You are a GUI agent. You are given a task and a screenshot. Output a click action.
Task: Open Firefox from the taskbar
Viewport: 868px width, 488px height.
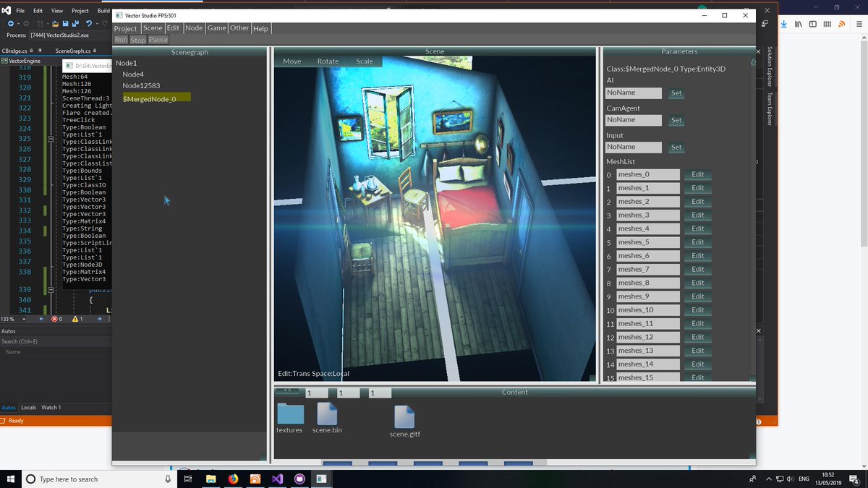pyautogui.click(x=233, y=479)
